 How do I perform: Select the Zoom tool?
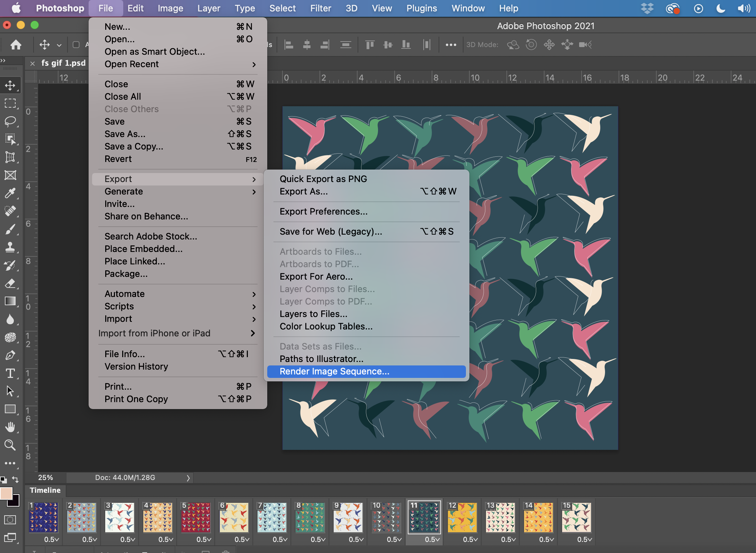click(10, 445)
